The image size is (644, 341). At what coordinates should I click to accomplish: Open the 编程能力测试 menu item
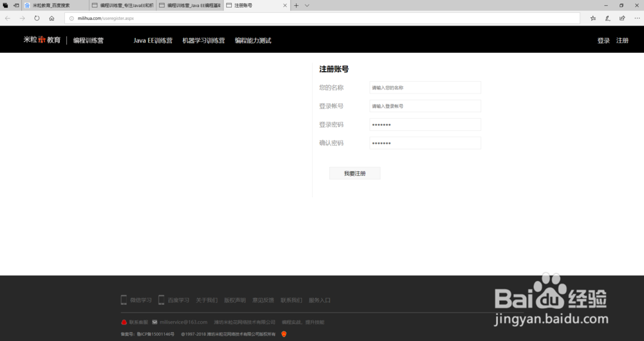[x=253, y=41]
